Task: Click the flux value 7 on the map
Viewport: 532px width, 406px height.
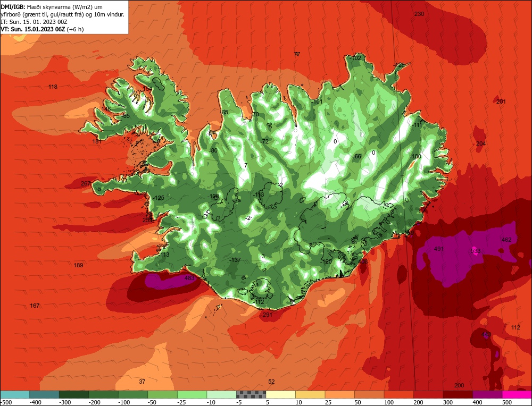Action: [x=246, y=165]
